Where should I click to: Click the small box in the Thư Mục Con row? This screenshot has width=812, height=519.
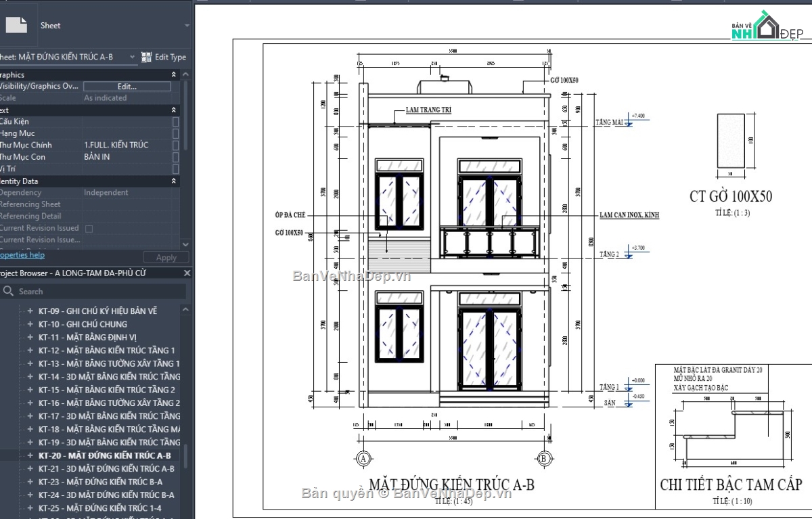point(176,157)
